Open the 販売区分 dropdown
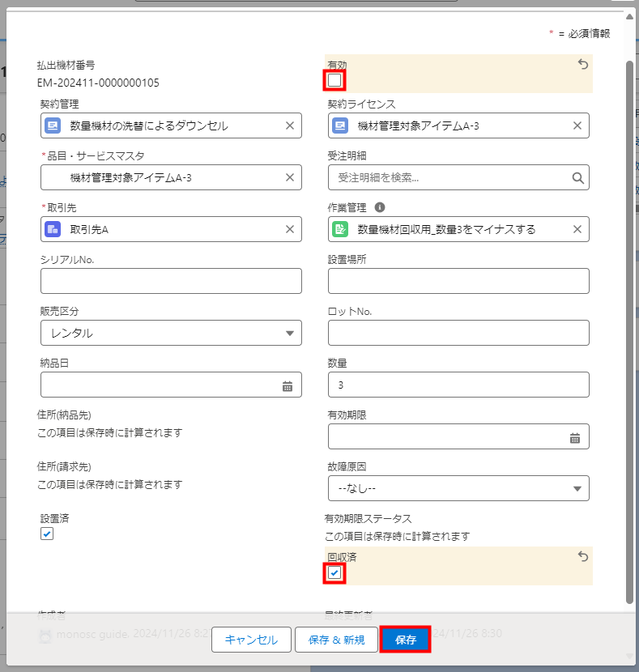 171,333
